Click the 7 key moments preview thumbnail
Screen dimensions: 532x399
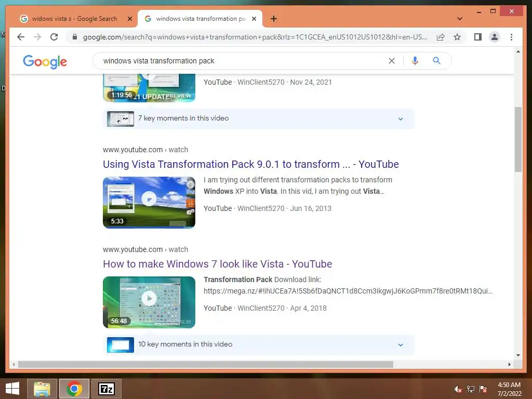point(121,119)
